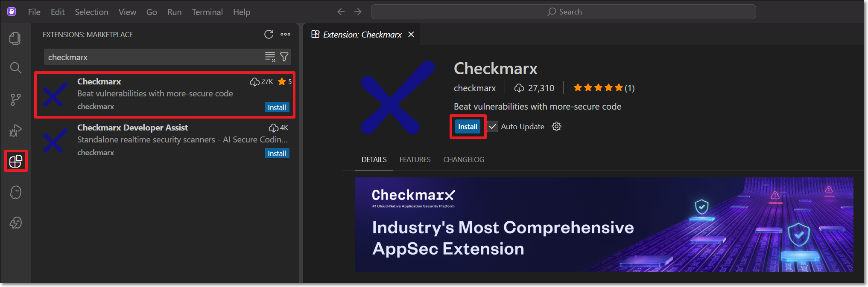This screenshot has width=868, height=287.
Task: Install Checkmarx from the details page
Action: pos(468,127)
